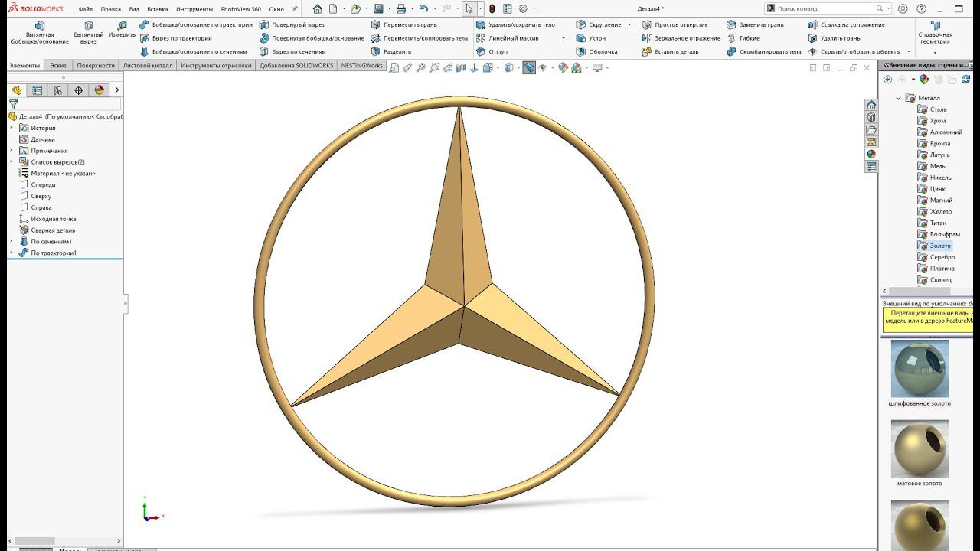Switch to the Листовой металл tab
Viewport: 980px width, 551px height.
click(148, 66)
